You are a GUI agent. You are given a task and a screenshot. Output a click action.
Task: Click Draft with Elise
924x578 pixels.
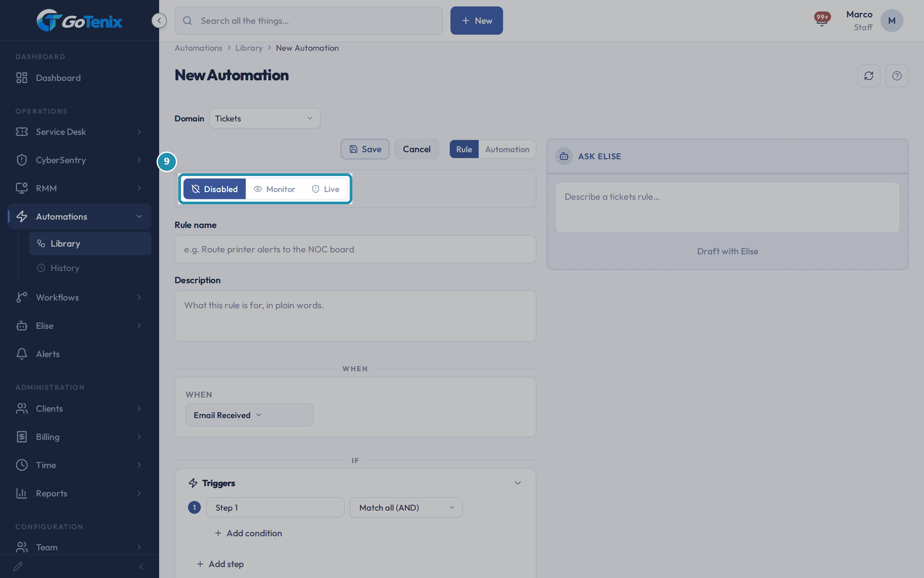[x=727, y=251]
